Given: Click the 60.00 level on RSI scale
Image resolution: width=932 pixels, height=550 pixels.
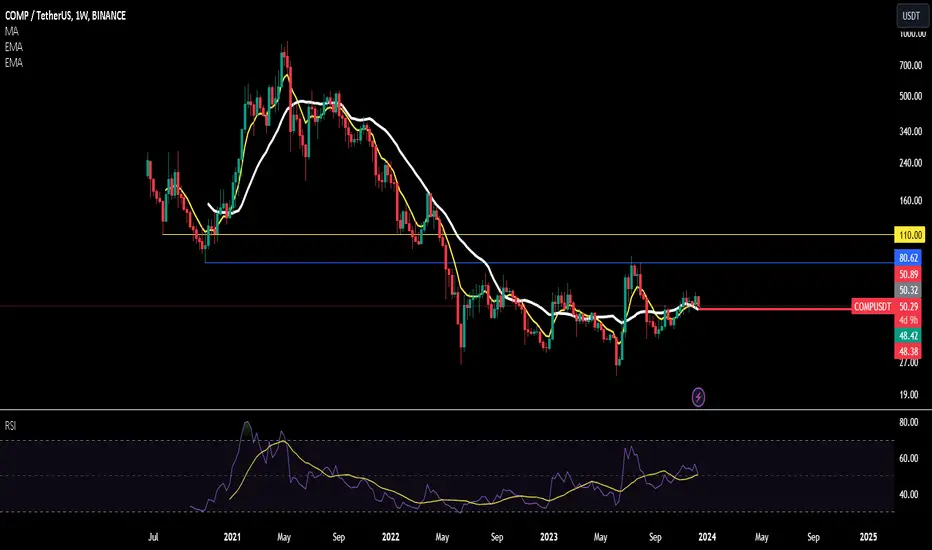Looking at the screenshot, I should tap(909, 458).
